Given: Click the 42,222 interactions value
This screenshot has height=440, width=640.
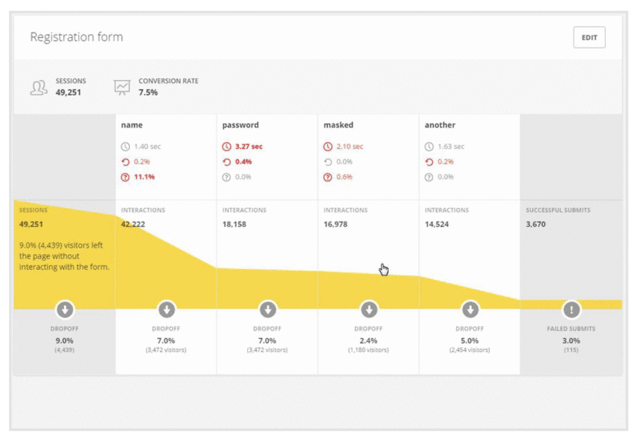Looking at the screenshot, I should tap(133, 224).
